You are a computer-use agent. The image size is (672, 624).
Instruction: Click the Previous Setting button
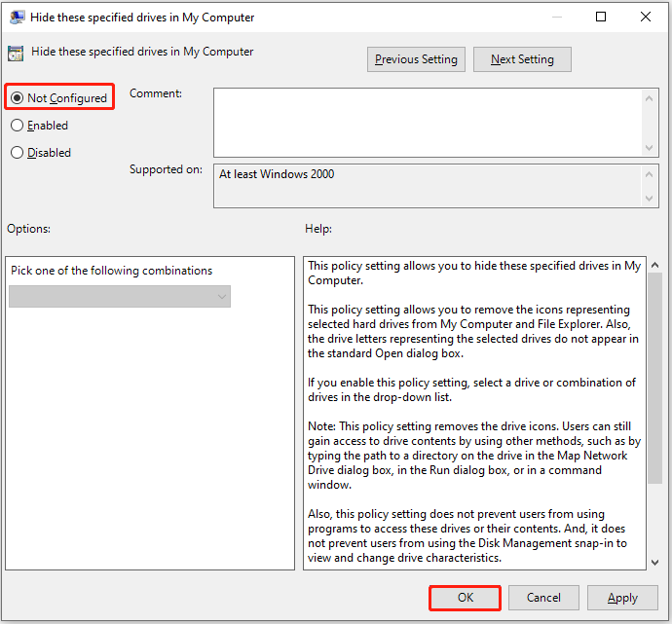coord(416,59)
